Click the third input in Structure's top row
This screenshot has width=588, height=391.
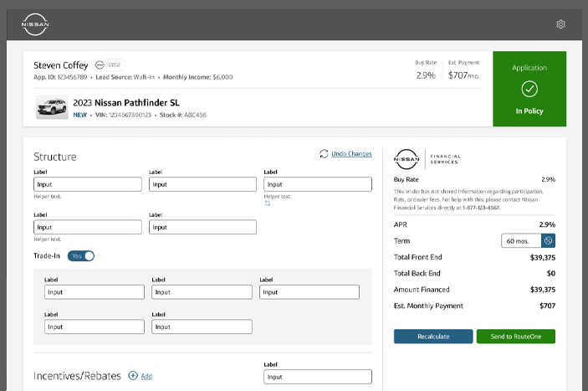click(x=318, y=184)
